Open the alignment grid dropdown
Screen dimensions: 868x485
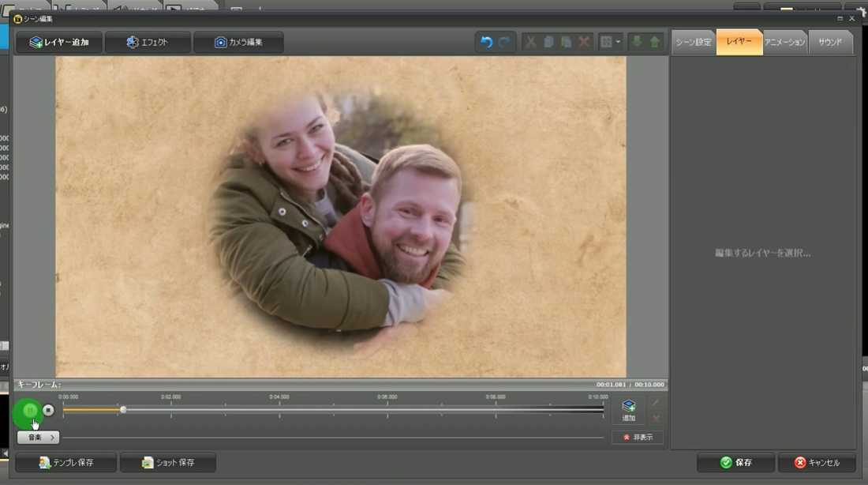pos(611,43)
